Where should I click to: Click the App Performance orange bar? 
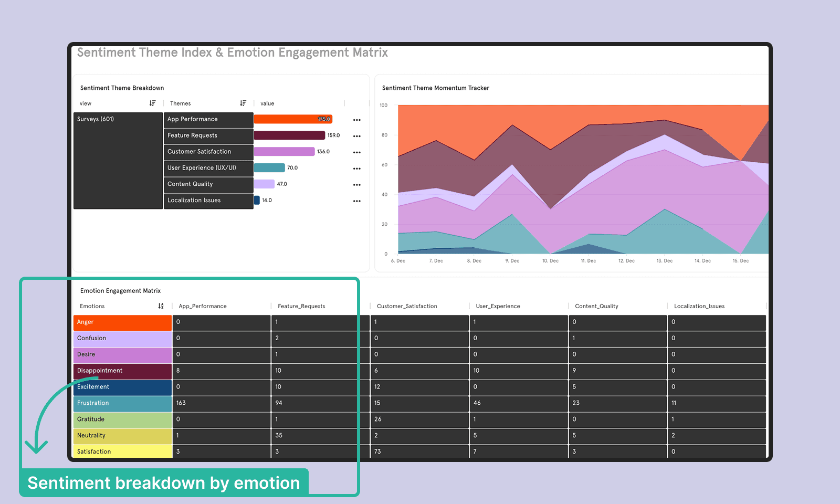pos(293,119)
